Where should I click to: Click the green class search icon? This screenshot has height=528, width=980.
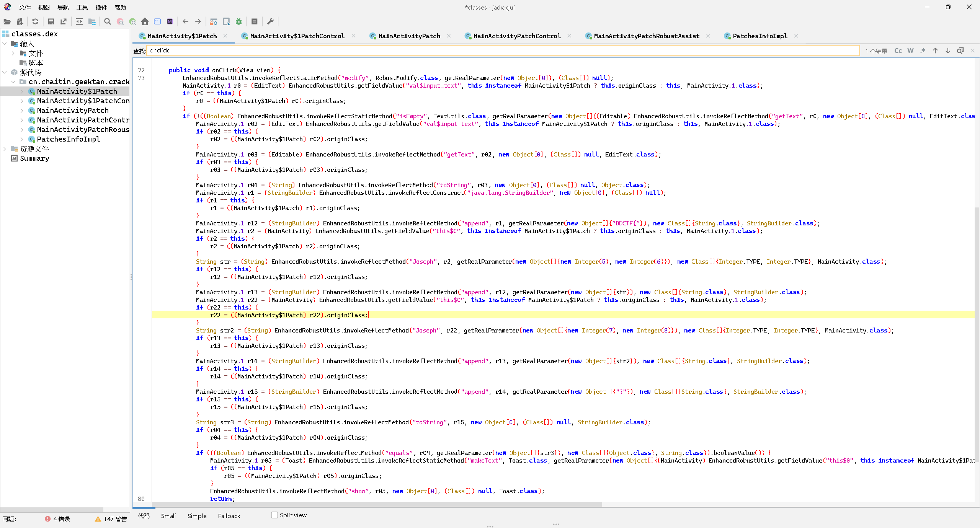(132, 21)
